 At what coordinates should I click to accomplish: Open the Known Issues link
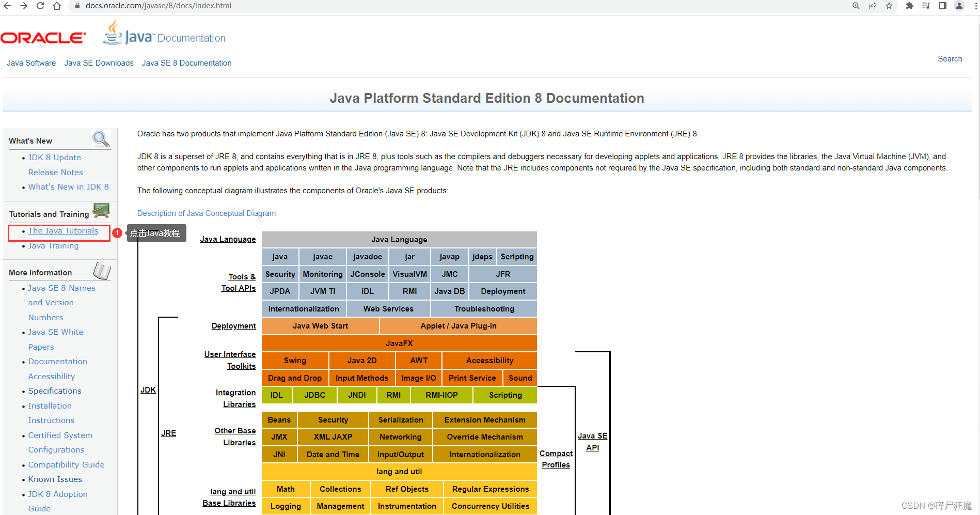coord(55,479)
